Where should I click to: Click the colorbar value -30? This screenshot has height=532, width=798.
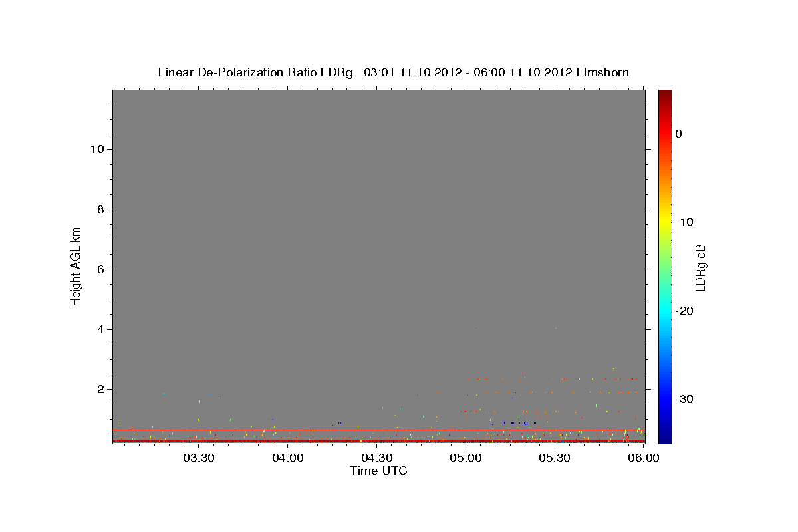tap(684, 399)
